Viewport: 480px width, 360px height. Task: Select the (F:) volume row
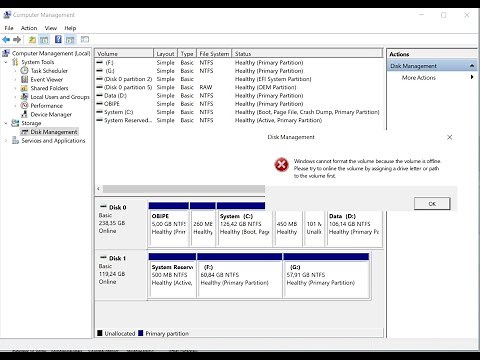click(x=239, y=63)
